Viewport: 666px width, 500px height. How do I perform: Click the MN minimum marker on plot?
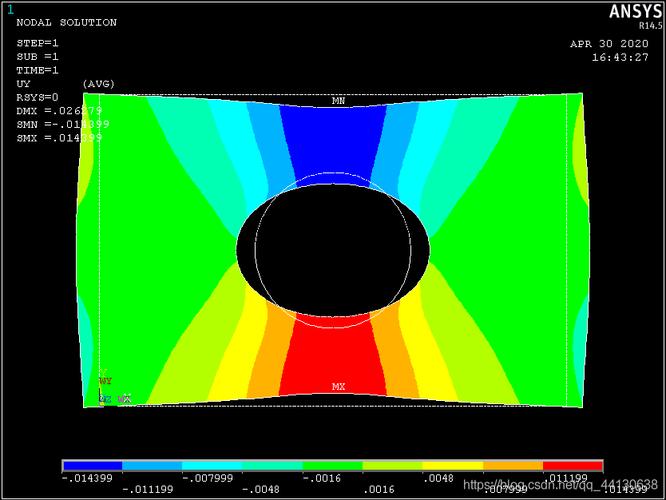click(x=338, y=101)
